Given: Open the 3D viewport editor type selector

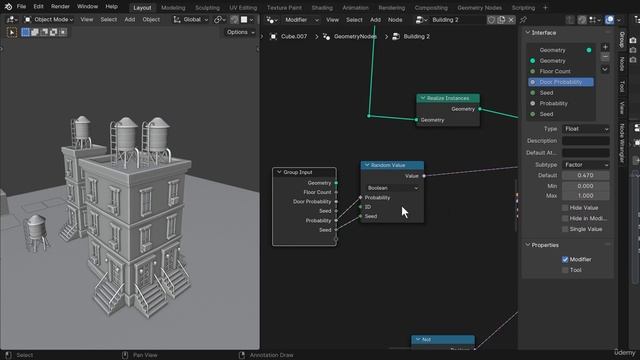Looking at the screenshot, I should point(11,20).
